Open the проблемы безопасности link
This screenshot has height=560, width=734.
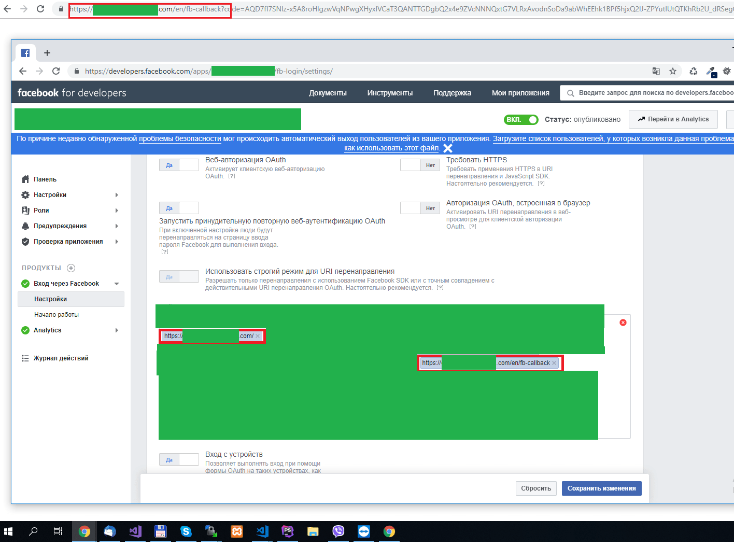[180, 138]
